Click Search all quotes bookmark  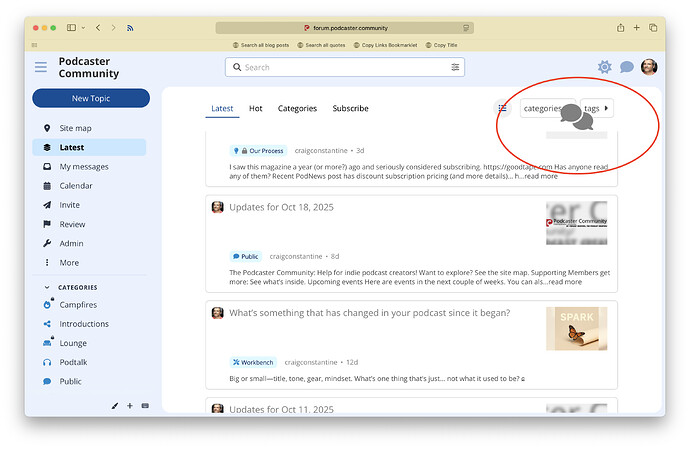point(321,45)
